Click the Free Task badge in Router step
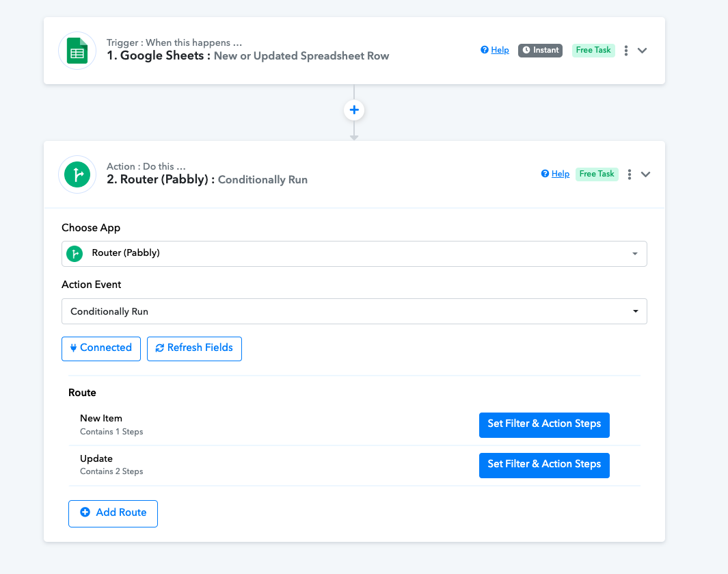The height and width of the screenshot is (574, 728). pyautogui.click(x=597, y=174)
